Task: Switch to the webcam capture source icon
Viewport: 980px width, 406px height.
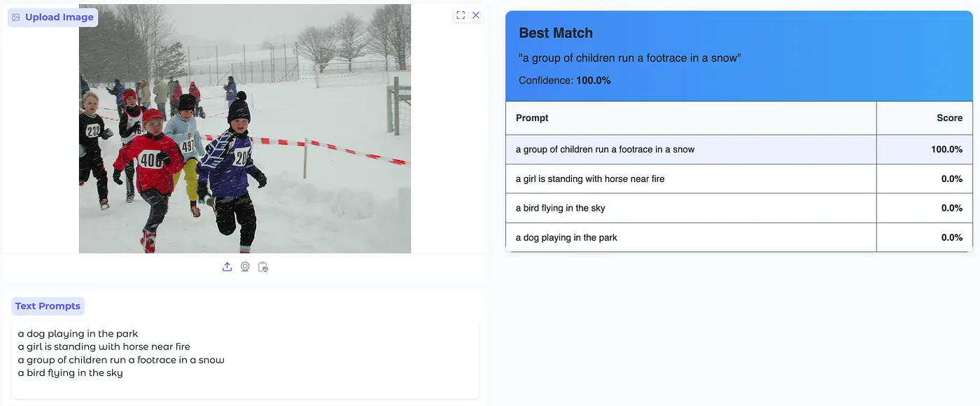Action: tap(245, 267)
